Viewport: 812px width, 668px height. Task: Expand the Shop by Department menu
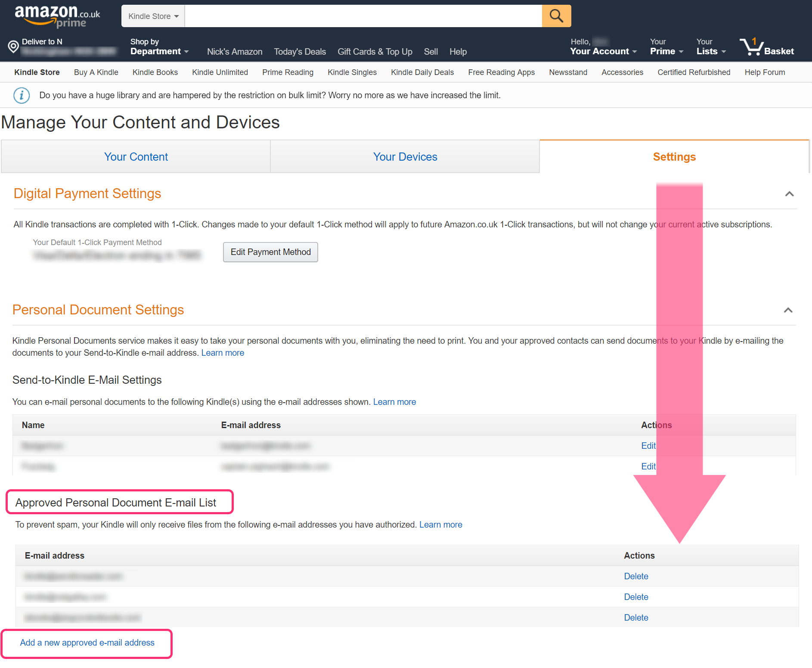click(159, 47)
